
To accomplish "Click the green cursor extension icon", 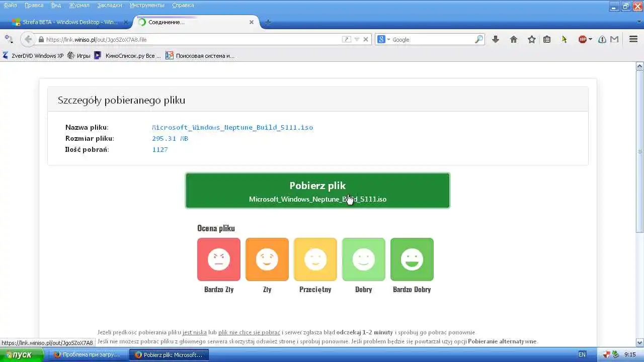I will click(x=565, y=39).
